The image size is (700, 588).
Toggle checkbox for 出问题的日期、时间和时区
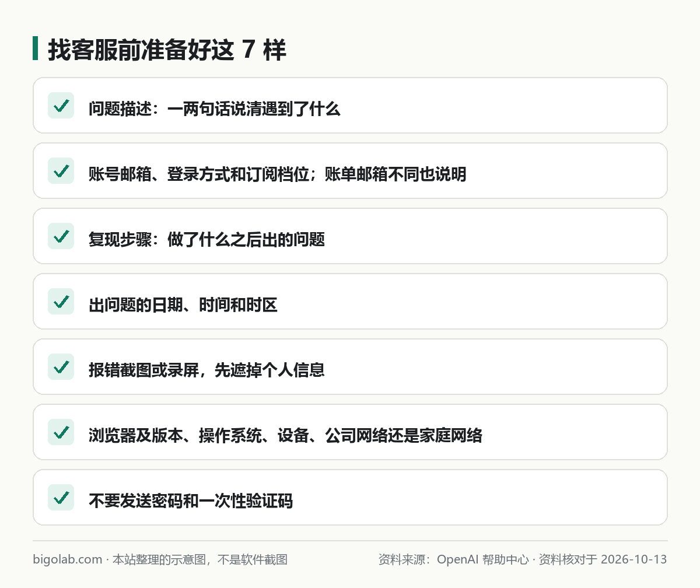click(x=61, y=302)
